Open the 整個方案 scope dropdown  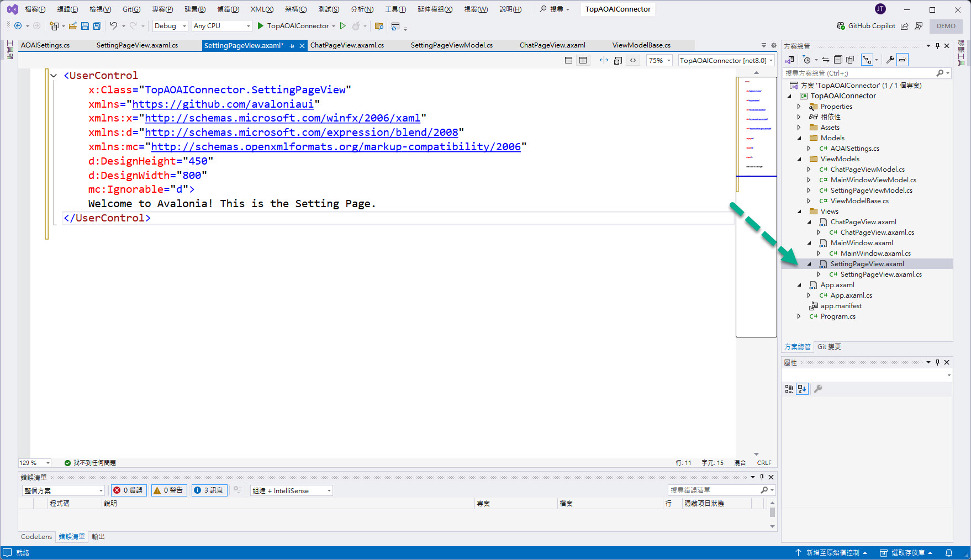point(64,490)
